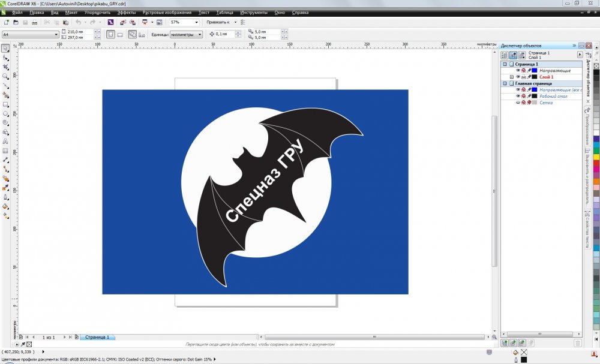
Task: Select the Rectangle tool
Action: pos(5,104)
